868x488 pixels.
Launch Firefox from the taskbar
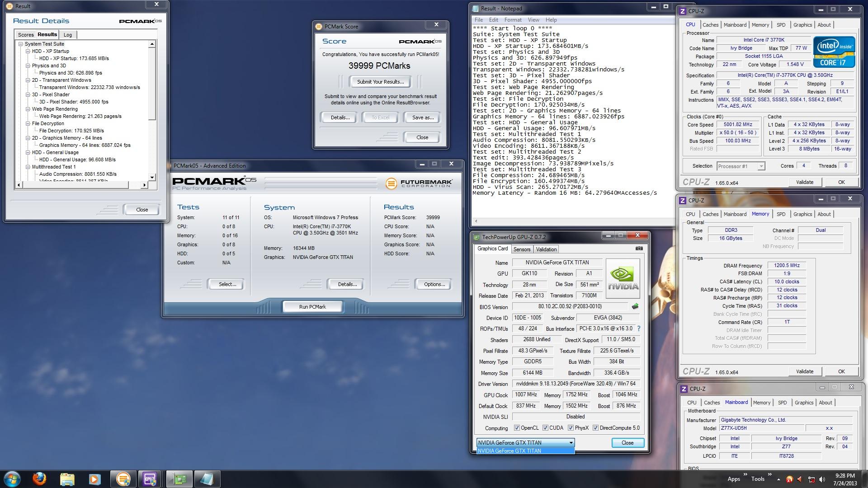39,479
